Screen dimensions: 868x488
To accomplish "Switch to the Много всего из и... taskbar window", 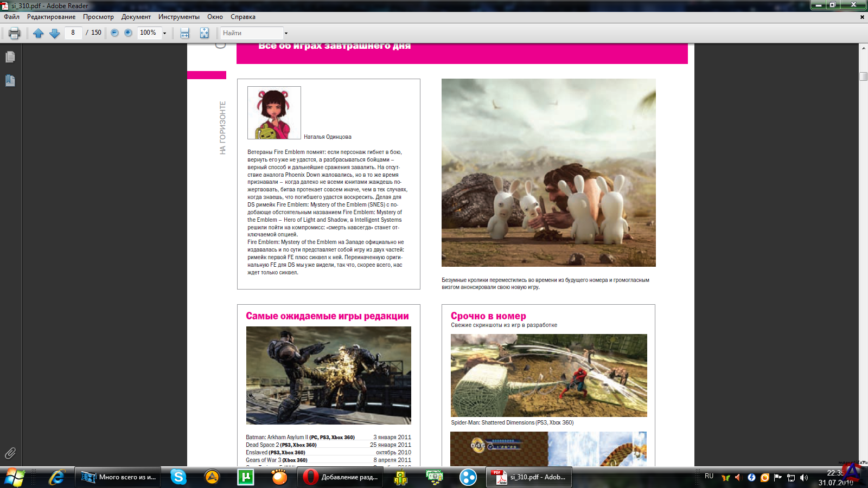I will 118,477.
